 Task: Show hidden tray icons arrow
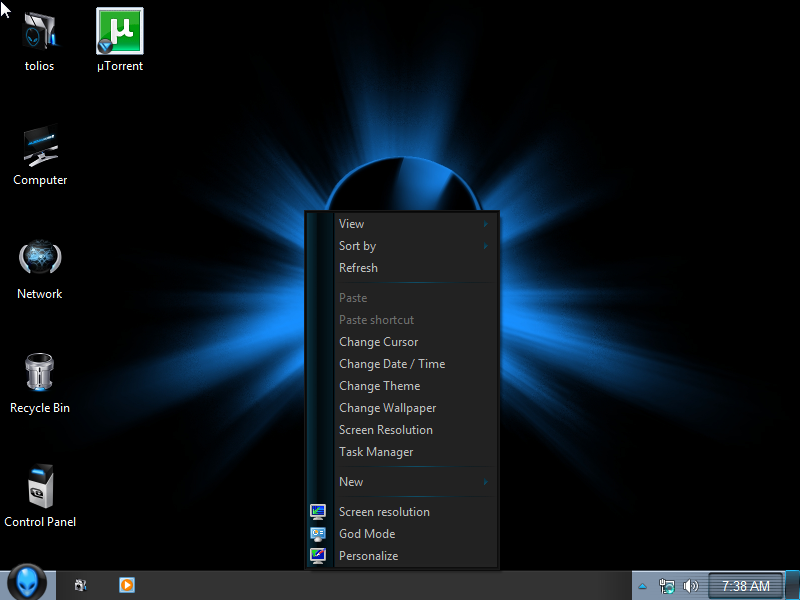coord(643,586)
